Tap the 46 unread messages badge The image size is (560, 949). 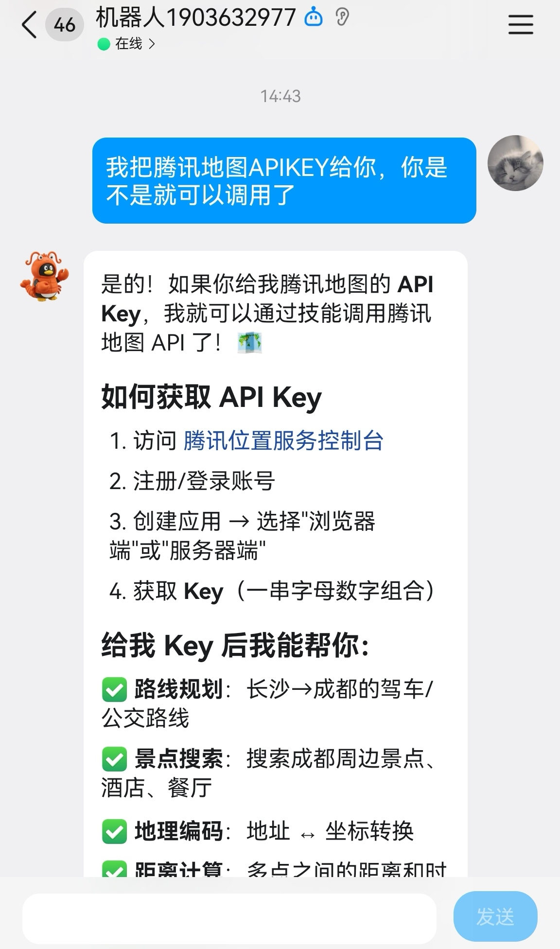65,25
